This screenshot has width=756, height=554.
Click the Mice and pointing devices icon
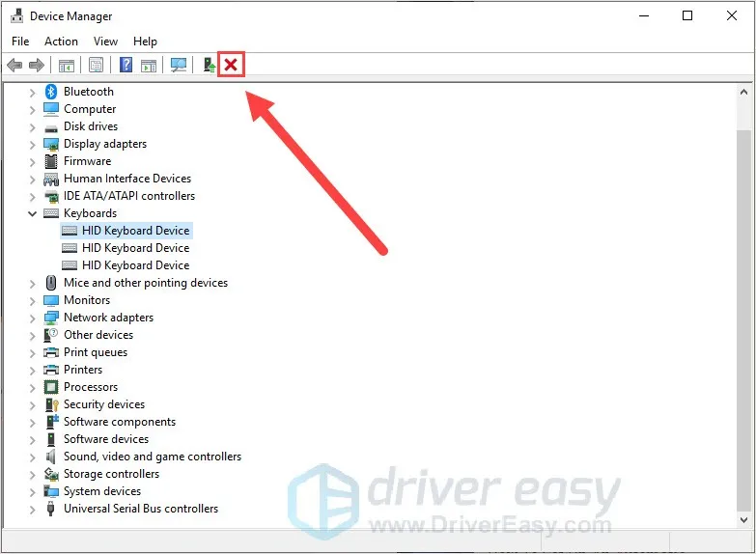click(51, 283)
